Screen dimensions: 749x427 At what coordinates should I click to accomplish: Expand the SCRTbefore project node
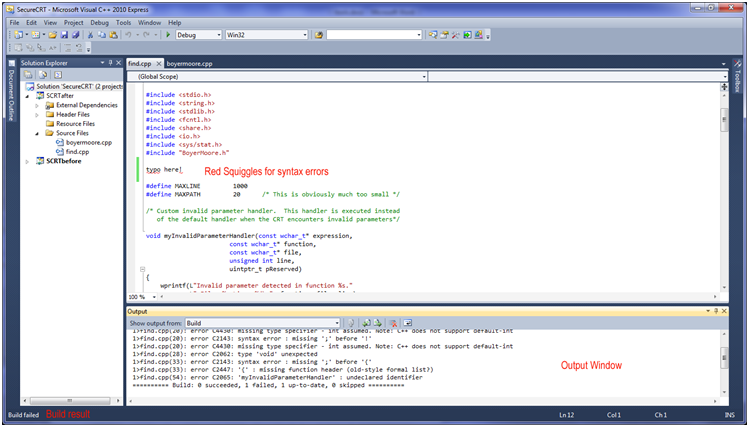[27, 161]
